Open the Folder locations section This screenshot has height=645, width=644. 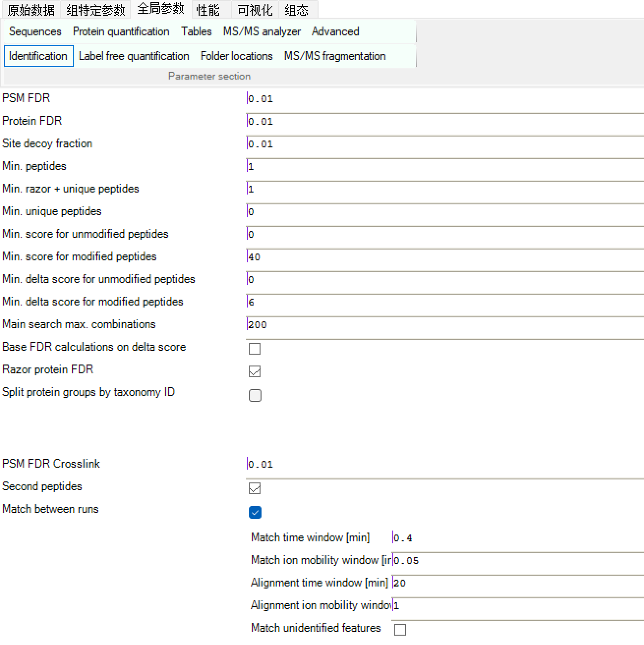(236, 56)
